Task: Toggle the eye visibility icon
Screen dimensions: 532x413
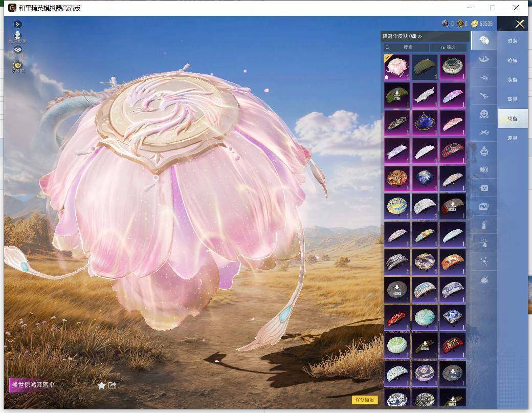Action: pyautogui.click(x=17, y=51)
